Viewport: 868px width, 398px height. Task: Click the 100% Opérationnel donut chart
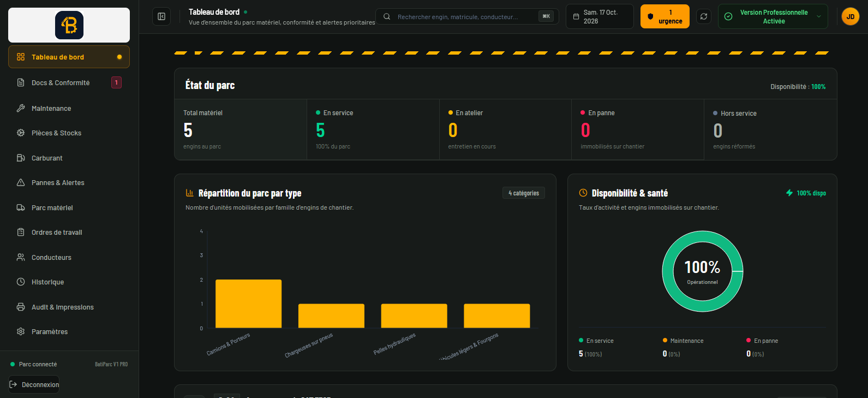click(x=703, y=271)
